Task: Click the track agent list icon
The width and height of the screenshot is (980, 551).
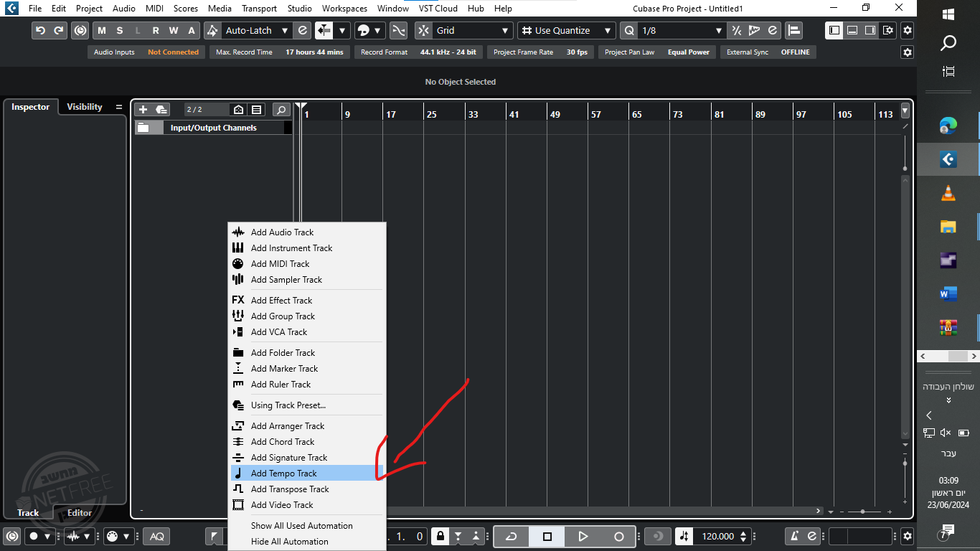Action: (239, 109)
